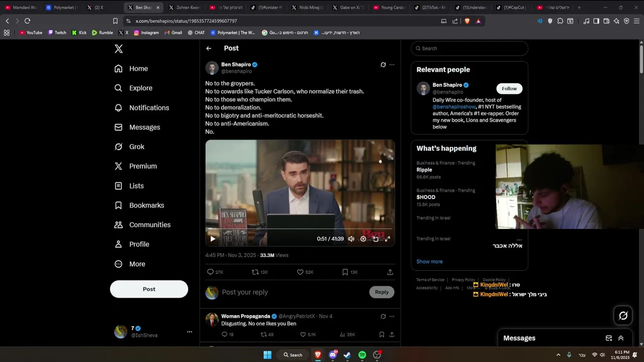The width and height of the screenshot is (644, 362).
Task: Switch to the Polymarket tab
Action: pos(61,8)
